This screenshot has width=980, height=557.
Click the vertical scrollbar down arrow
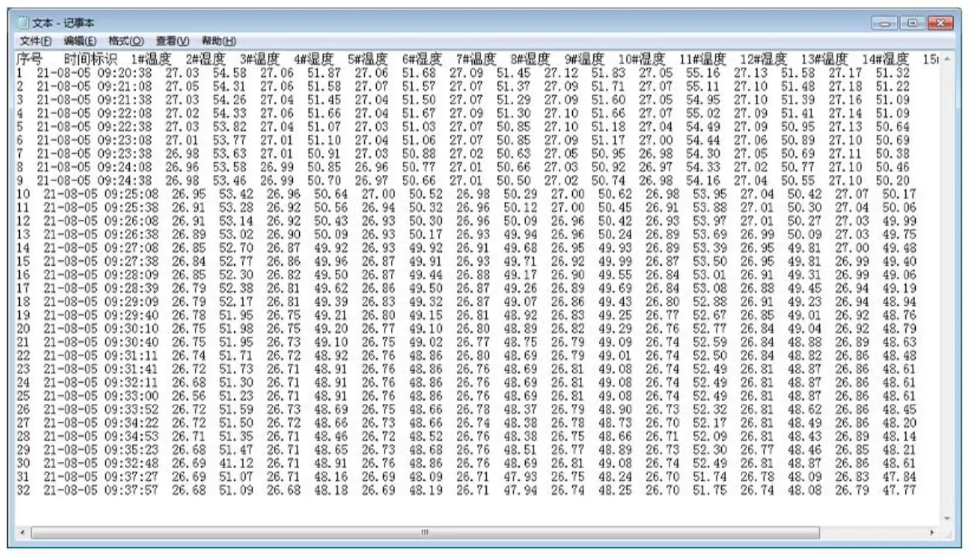pyautogui.click(x=947, y=520)
